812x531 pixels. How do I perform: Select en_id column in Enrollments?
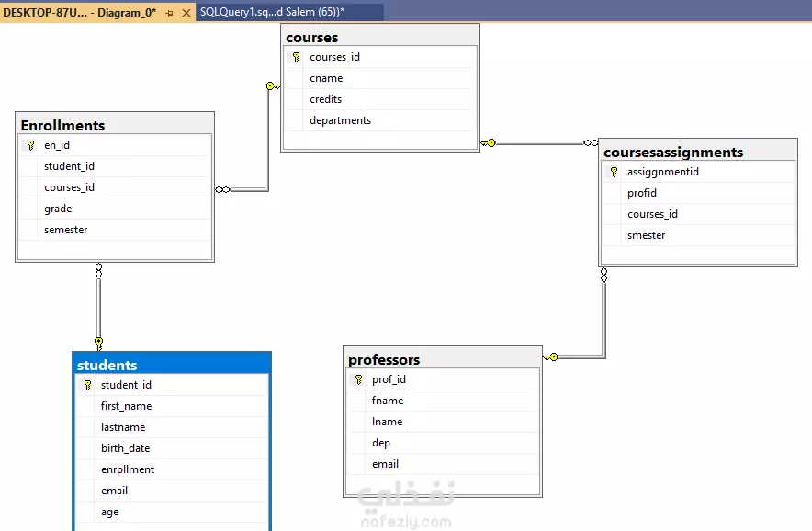pos(115,145)
